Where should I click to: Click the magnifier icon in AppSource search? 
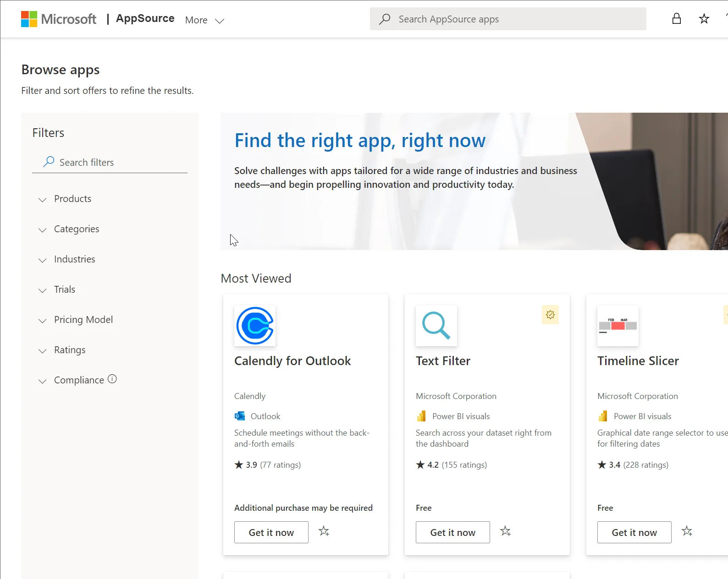coord(385,19)
